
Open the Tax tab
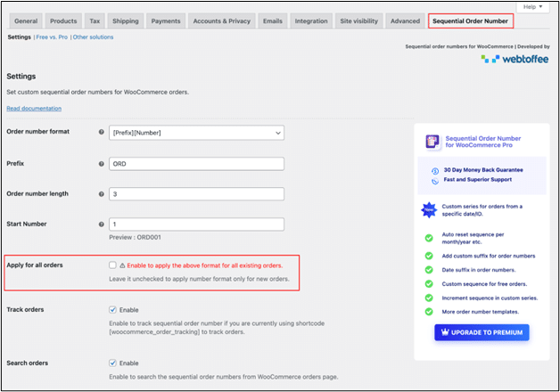pyautogui.click(x=95, y=21)
